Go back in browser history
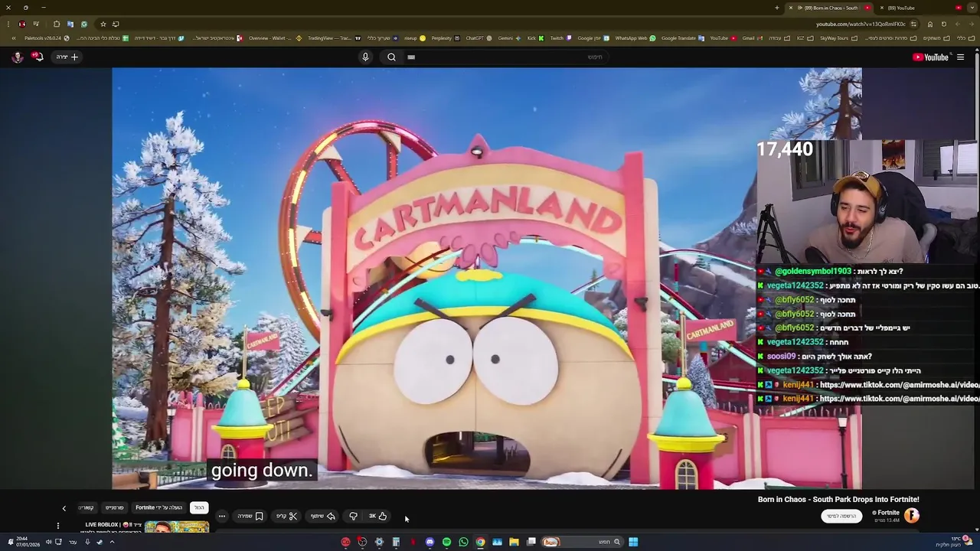The image size is (980, 551). [970, 24]
